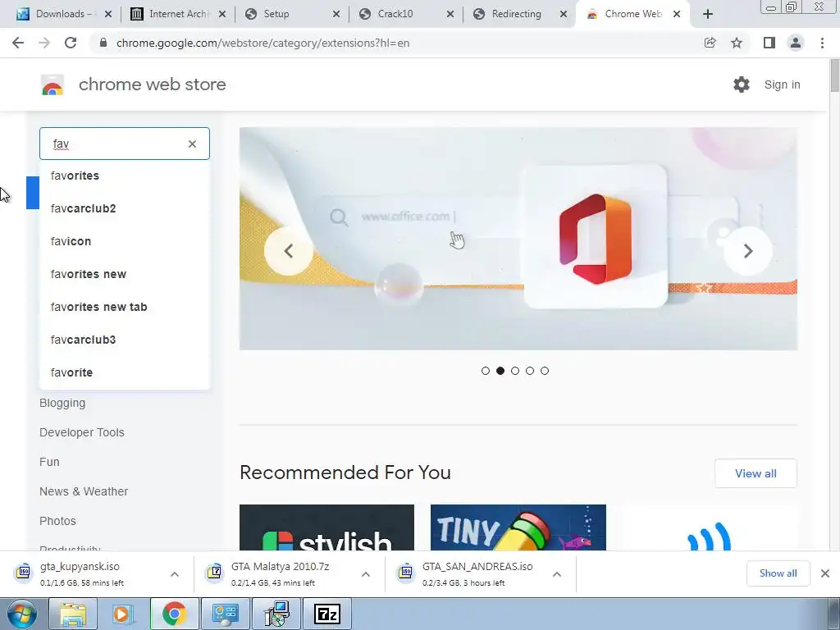Close the downloads bar
This screenshot has width=840, height=630.
click(825, 573)
